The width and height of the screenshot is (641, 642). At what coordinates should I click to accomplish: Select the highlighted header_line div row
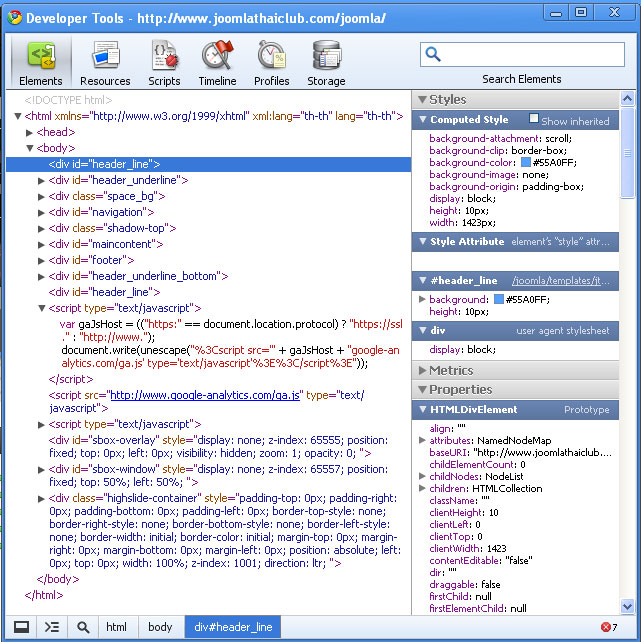(208, 164)
